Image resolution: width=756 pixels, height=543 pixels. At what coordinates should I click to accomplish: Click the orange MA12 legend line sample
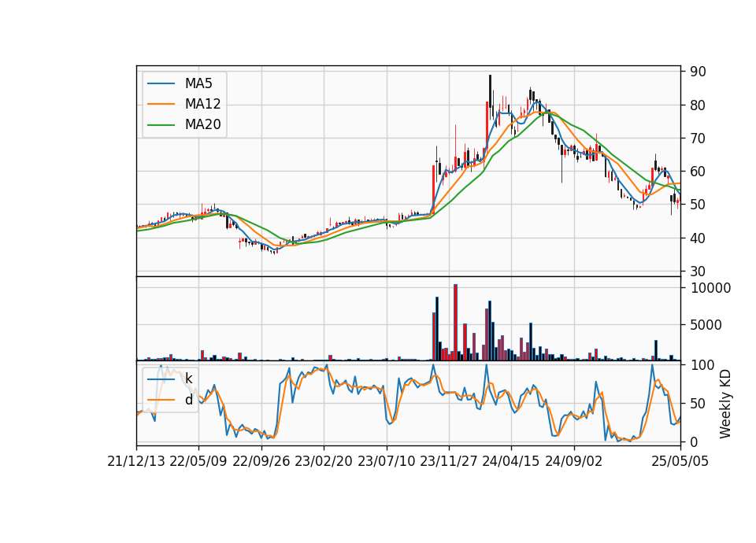pyautogui.click(x=161, y=104)
